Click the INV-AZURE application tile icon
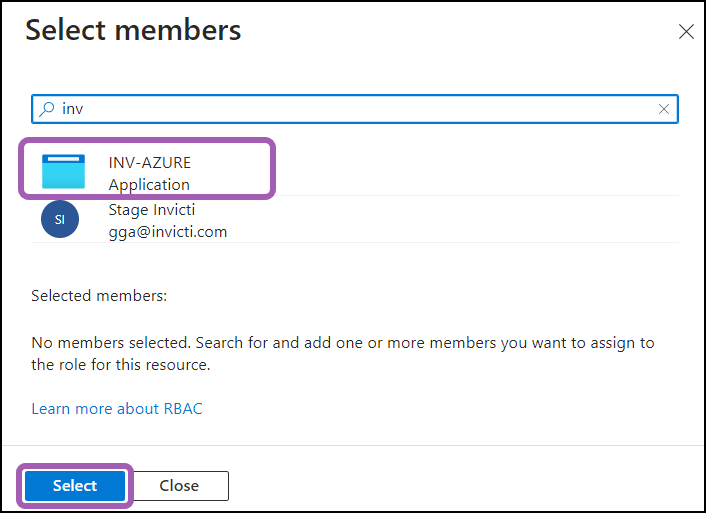The width and height of the screenshot is (706, 513). (x=63, y=172)
